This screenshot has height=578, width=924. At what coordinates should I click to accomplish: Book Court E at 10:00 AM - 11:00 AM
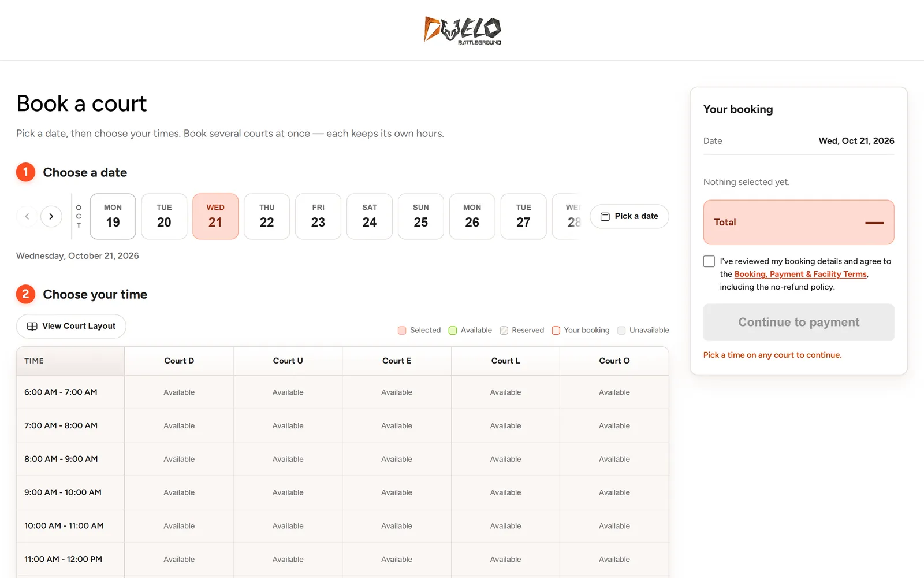(397, 526)
